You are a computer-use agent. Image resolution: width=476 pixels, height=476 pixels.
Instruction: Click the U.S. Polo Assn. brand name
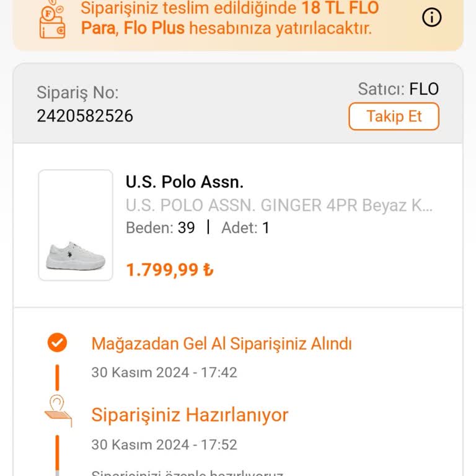click(x=185, y=182)
